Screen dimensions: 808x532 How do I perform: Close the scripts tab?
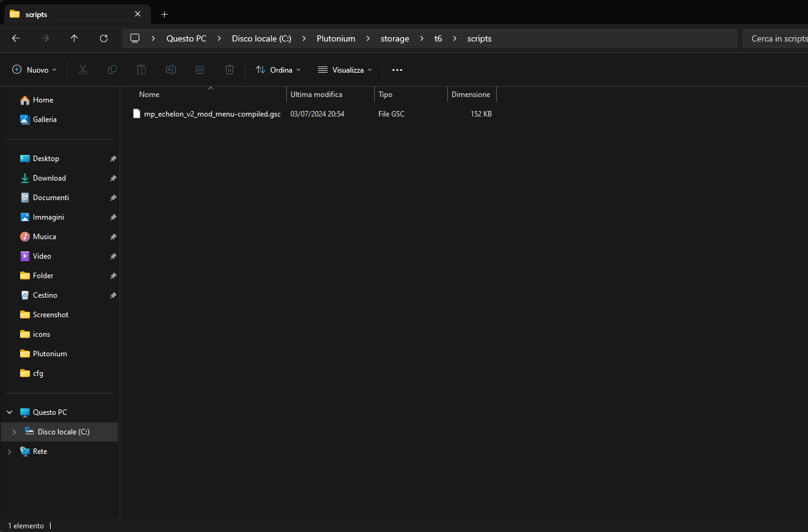138,14
